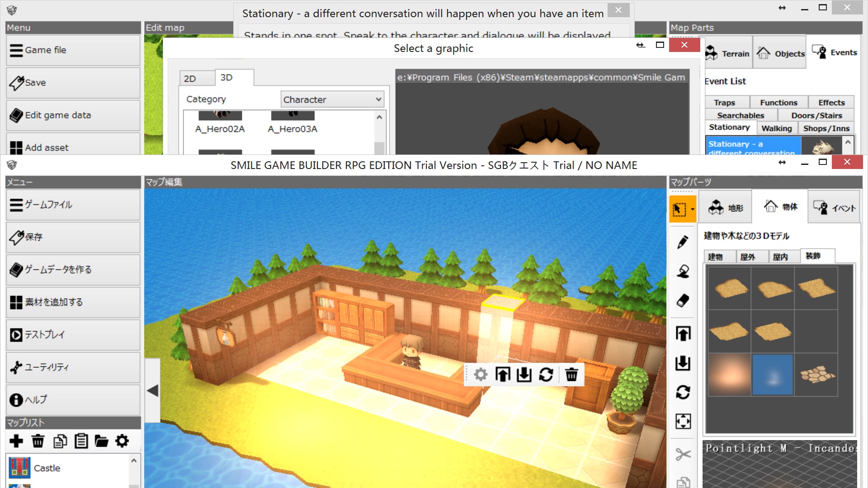Select the stone path decoration thumbnail

[x=816, y=375]
